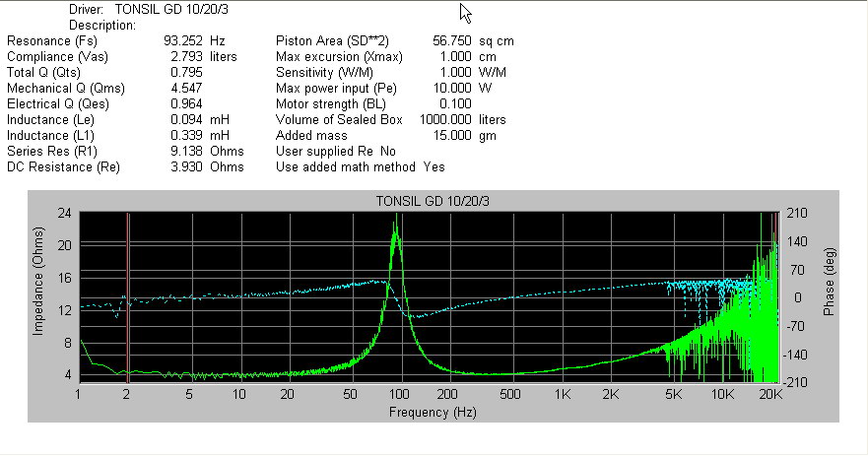The height and width of the screenshot is (456, 868).
Task: Click the '24' impedance axis tick label
Action: point(65,213)
